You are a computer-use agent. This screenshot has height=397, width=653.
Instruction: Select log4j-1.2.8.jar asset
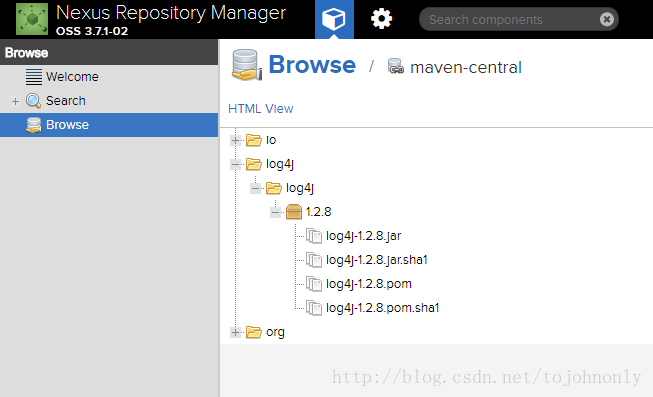(364, 236)
